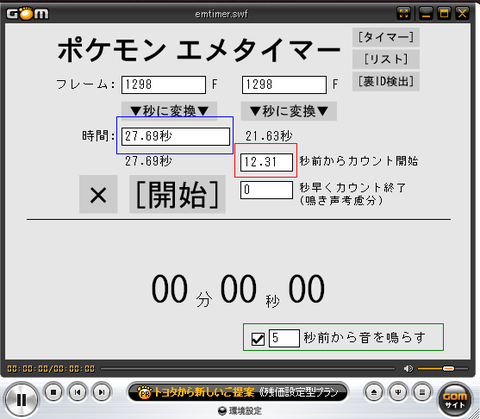Open the playlist icon
Viewport: 480px width, 419px height.
[x=422, y=392]
